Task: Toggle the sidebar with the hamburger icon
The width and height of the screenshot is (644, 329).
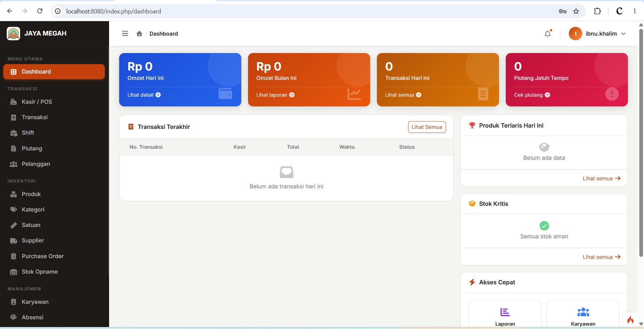Action: [125, 34]
